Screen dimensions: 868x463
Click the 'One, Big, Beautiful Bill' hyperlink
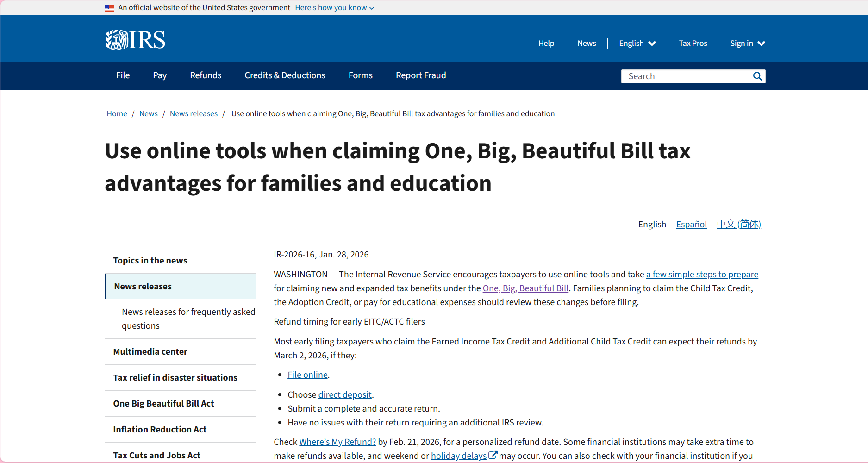pyautogui.click(x=525, y=288)
